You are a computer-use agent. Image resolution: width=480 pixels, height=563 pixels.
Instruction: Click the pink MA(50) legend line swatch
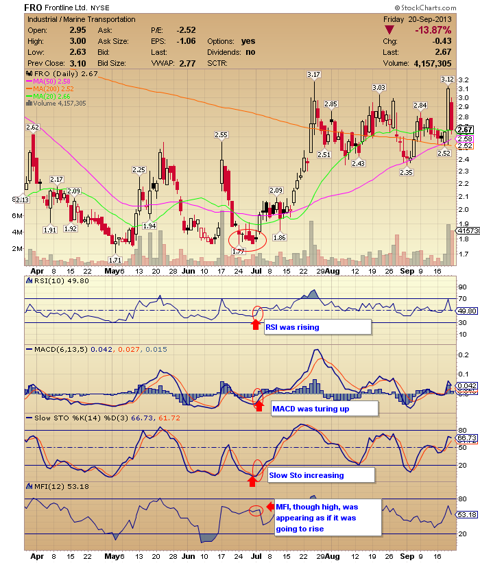coord(29,82)
